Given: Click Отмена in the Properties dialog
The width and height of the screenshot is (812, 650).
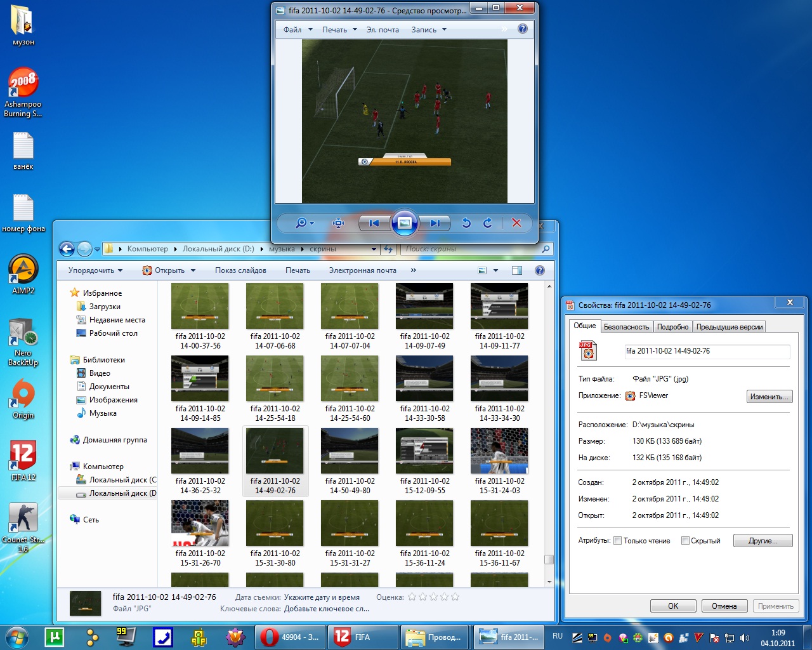Looking at the screenshot, I should tap(724, 606).
